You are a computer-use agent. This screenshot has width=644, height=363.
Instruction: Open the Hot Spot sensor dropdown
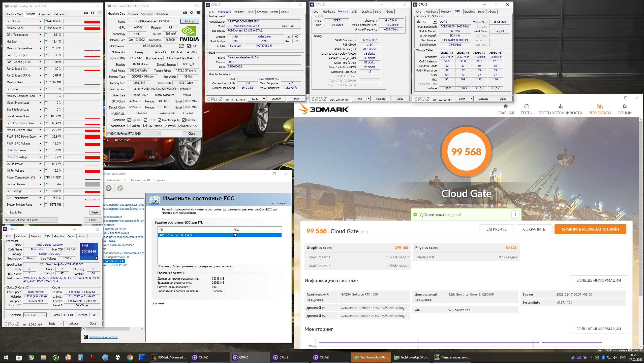click(40, 42)
